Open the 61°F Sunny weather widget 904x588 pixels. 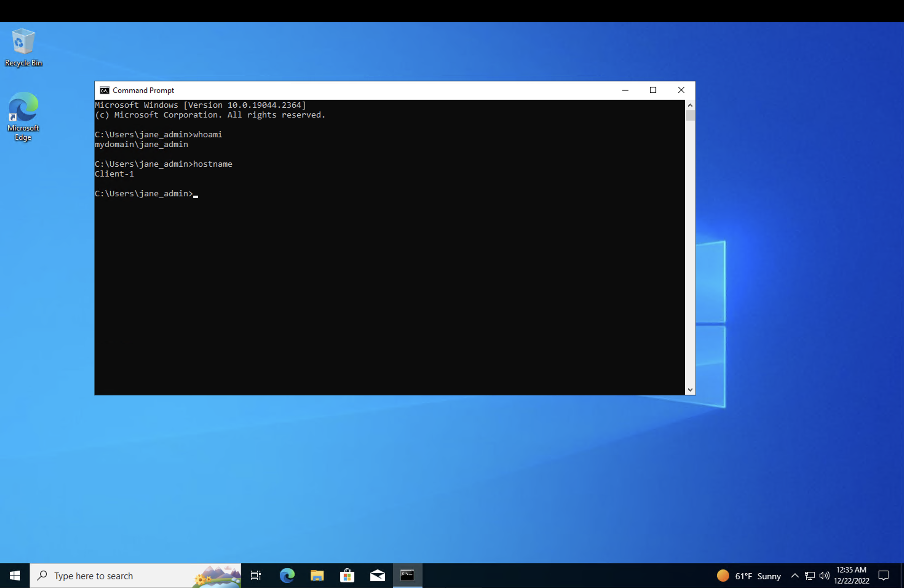point(749,575)
